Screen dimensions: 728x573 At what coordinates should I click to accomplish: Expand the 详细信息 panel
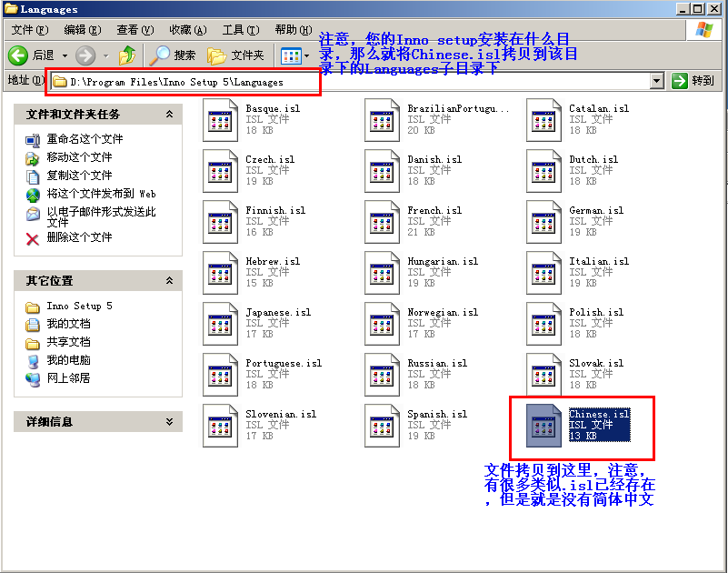169,421
